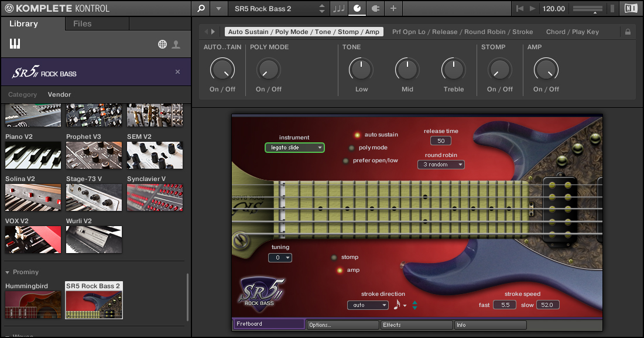
Task: Click the Stomp On/Off knob
Action: [x=500, y=70]
